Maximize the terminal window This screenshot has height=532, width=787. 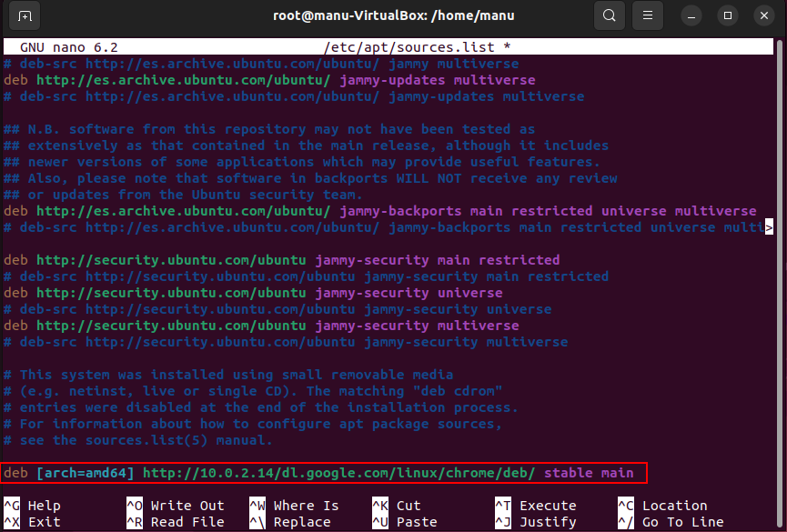(x=727, y=16)
